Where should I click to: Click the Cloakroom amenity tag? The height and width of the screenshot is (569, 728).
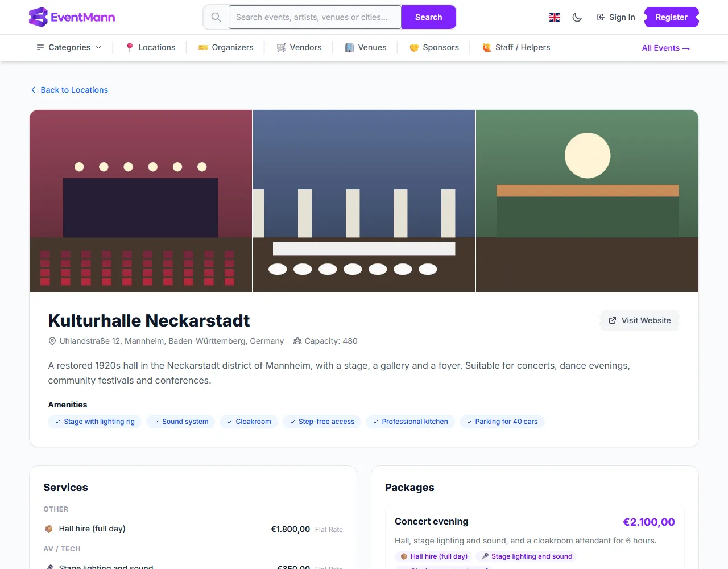[249, 422]
